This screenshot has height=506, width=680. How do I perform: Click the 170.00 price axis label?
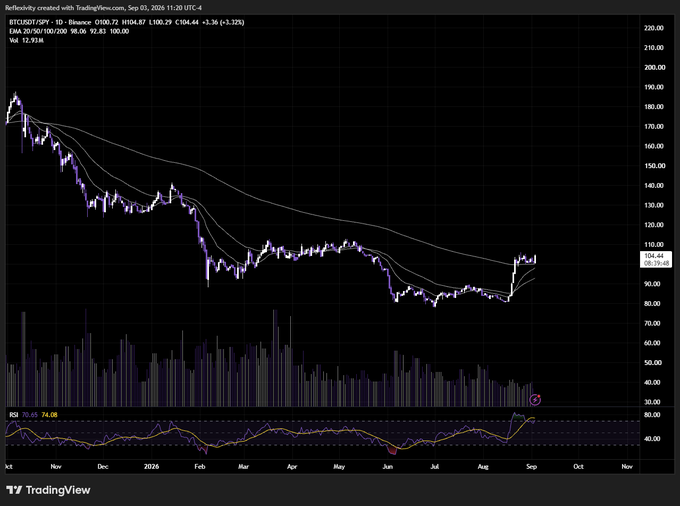(654, 127)
